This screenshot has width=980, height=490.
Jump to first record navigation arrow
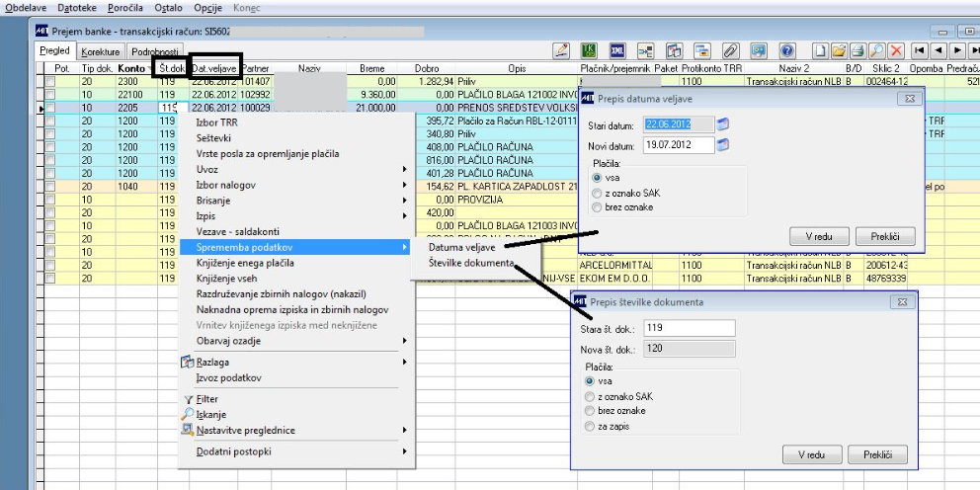tap(919, 50)
